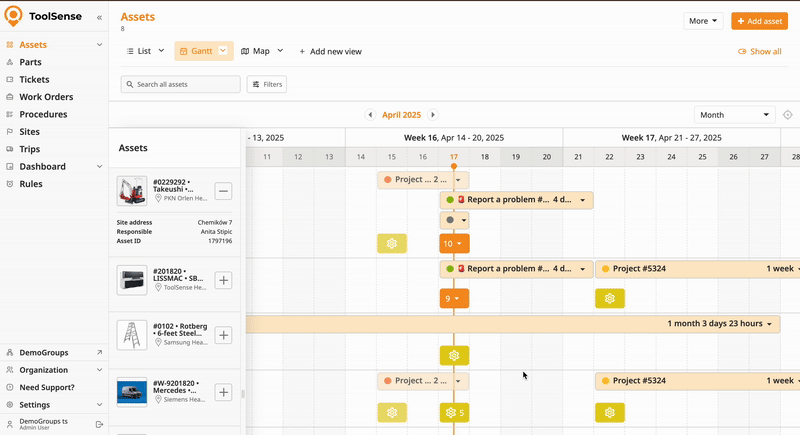The height and width of the screenshot is (435, 800).
Task: Expand the Dashboard sidebar chevron
Action: [x=99, y=166]
